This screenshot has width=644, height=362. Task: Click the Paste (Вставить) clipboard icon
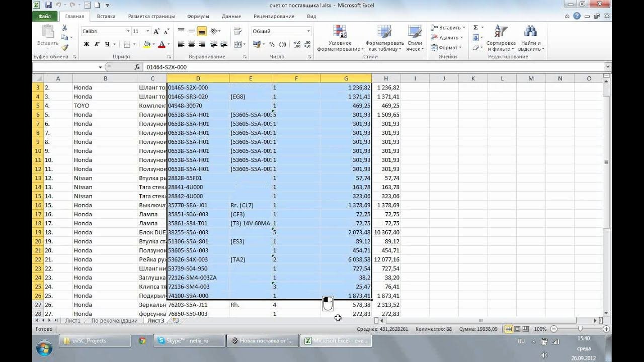pyautogui.click(x=48, y=32)
